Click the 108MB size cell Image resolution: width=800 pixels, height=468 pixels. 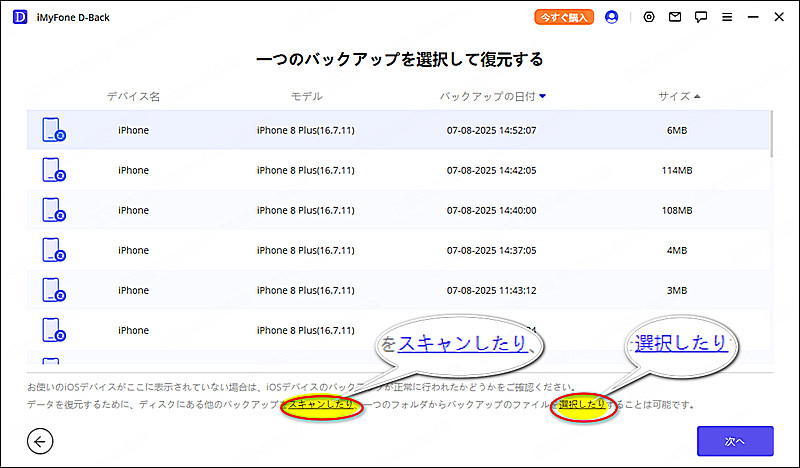(677, 210)
